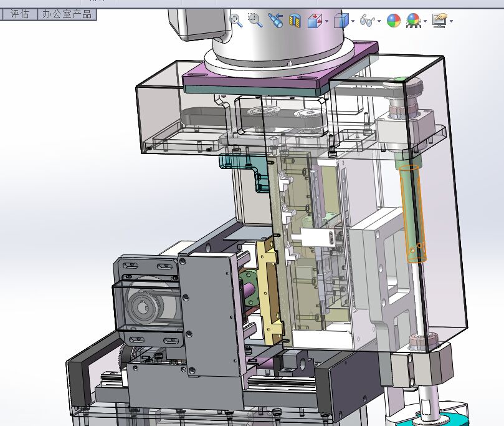Image resolution: width=504 pixels, height=426 pixels.
Task: Open the View Settings monitor icon
Action: click(x=440, y=21)
